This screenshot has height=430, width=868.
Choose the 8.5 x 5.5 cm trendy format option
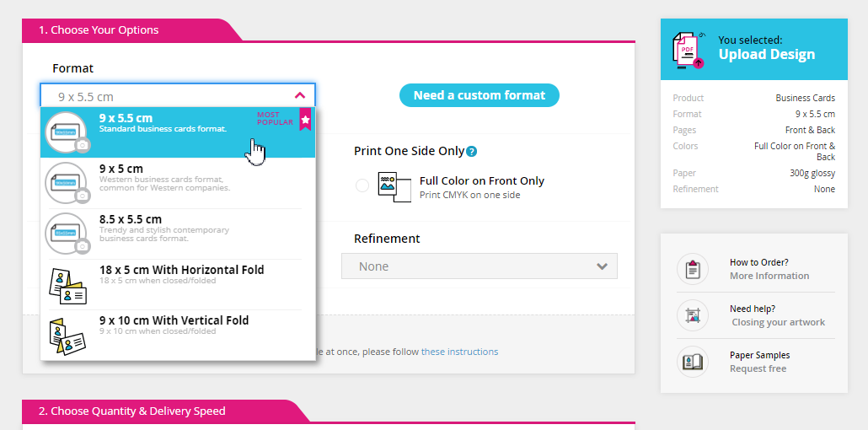click(178, 234)
